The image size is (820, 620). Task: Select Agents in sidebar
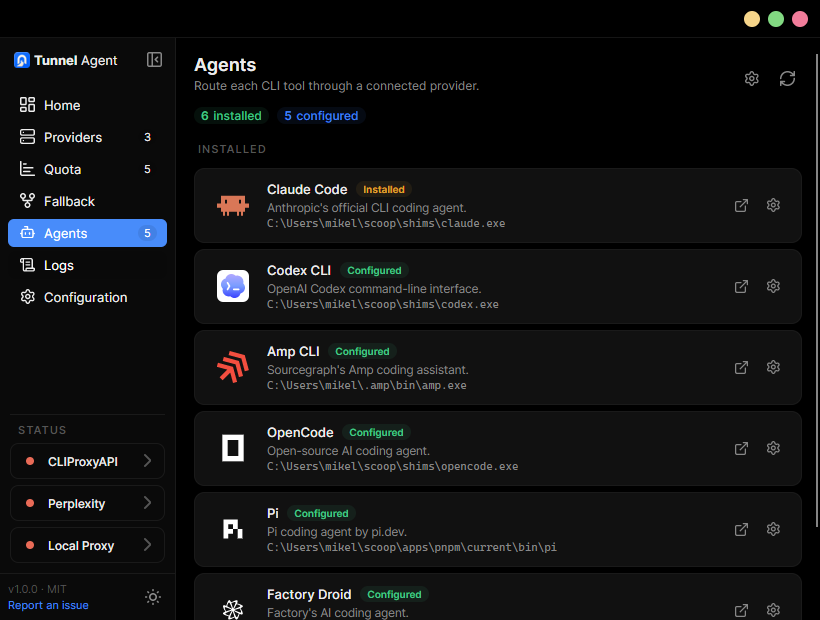coord(87,233)
